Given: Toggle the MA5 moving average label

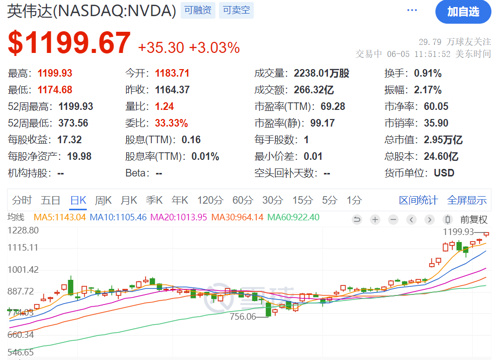Looking at the screenshot, I should [60, 217].
